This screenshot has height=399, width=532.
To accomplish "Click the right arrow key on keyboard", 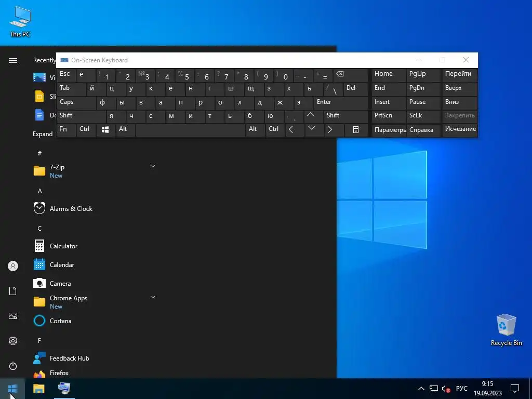I will click(x=334, y=130).
